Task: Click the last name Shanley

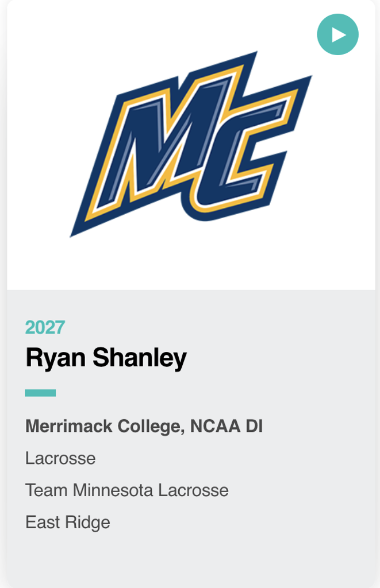Action: pyautogui.click(x=140, y=358)
